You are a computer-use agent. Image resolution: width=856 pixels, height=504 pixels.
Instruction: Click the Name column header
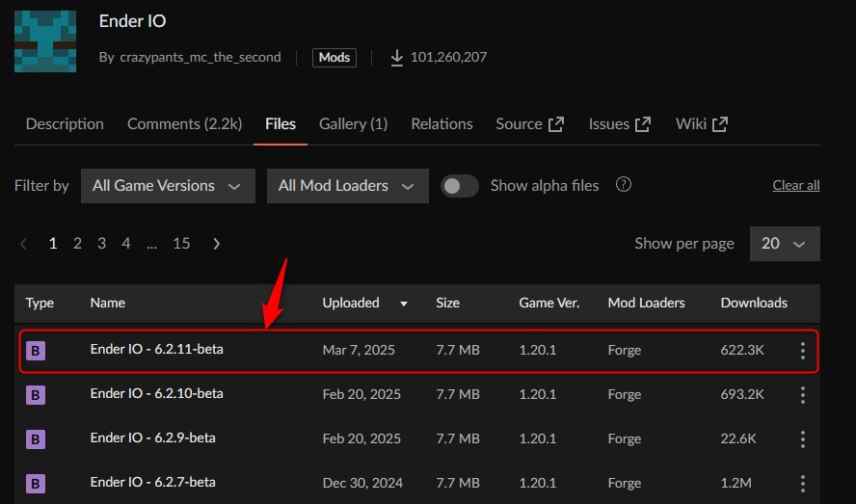(108, 303)
